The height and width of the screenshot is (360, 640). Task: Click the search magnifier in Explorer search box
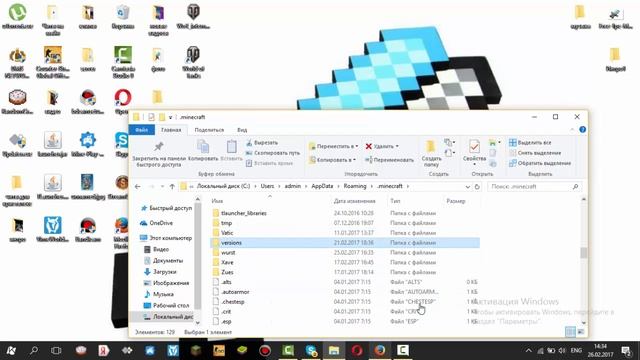coord(576,187)
